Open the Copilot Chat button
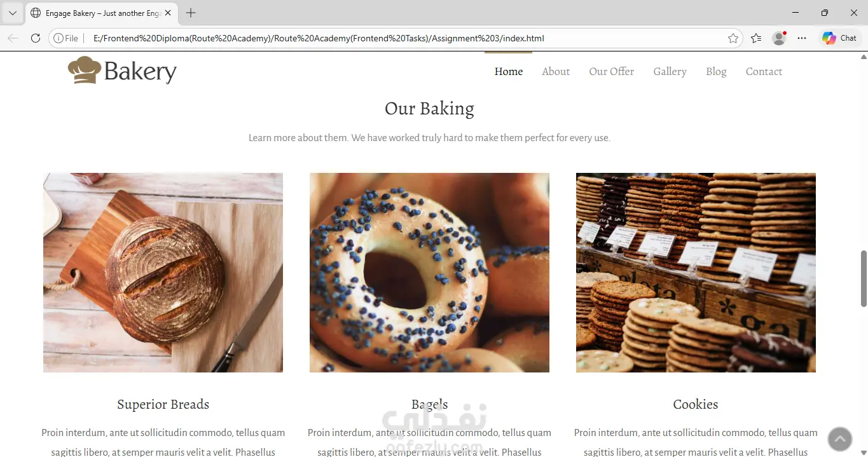This screenshot has width=868, height=457. (839, 38)
